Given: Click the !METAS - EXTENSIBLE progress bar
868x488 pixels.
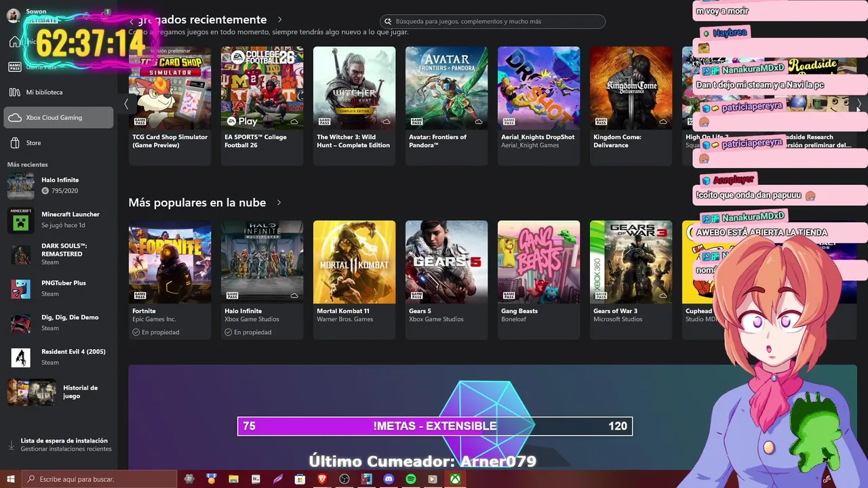Looking at the screenshot, I should tap(435, 426).
